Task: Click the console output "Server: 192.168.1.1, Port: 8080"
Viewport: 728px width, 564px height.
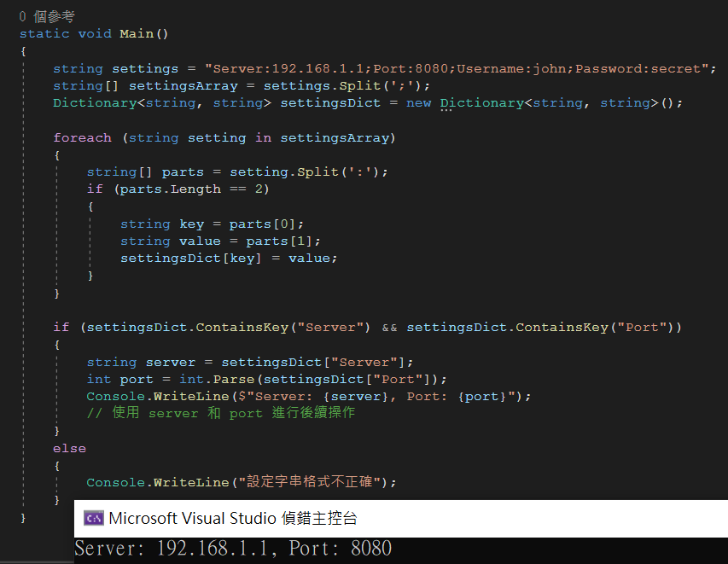Action: (233, 549)
